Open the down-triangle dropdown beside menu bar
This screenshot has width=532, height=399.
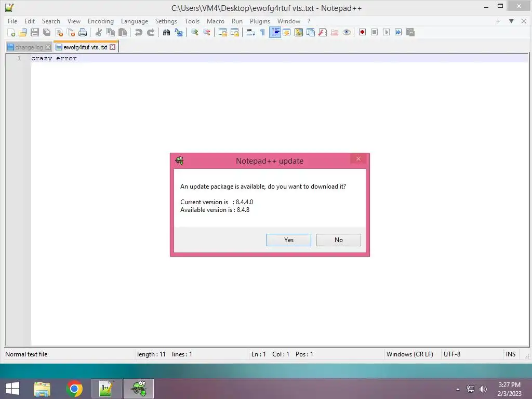[x=511, y=21]
